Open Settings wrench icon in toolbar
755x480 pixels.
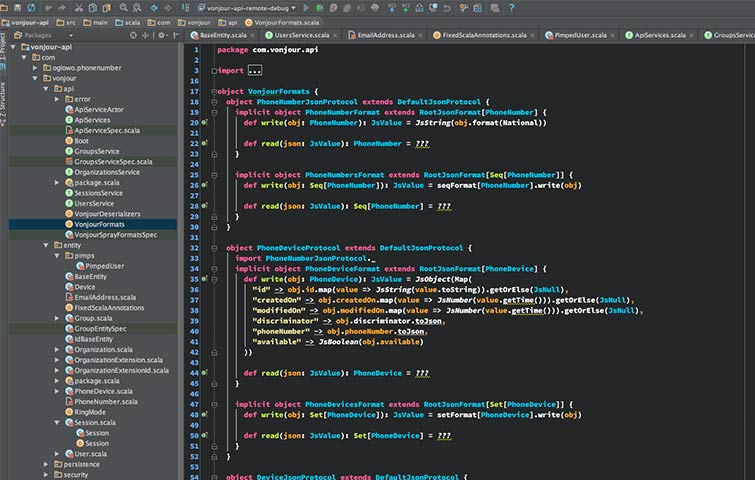464,8
